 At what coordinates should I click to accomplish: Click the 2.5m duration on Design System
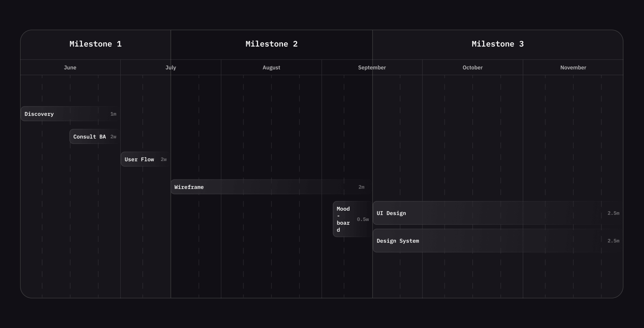613,241
